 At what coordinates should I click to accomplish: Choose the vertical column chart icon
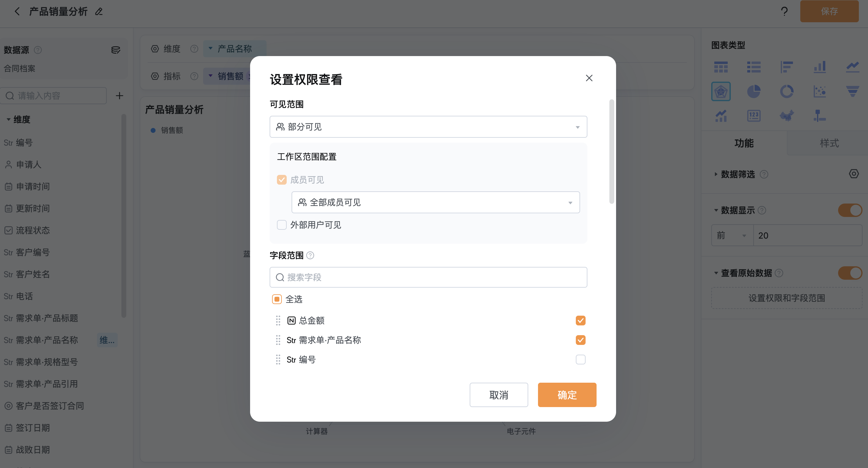coord(820,67)
